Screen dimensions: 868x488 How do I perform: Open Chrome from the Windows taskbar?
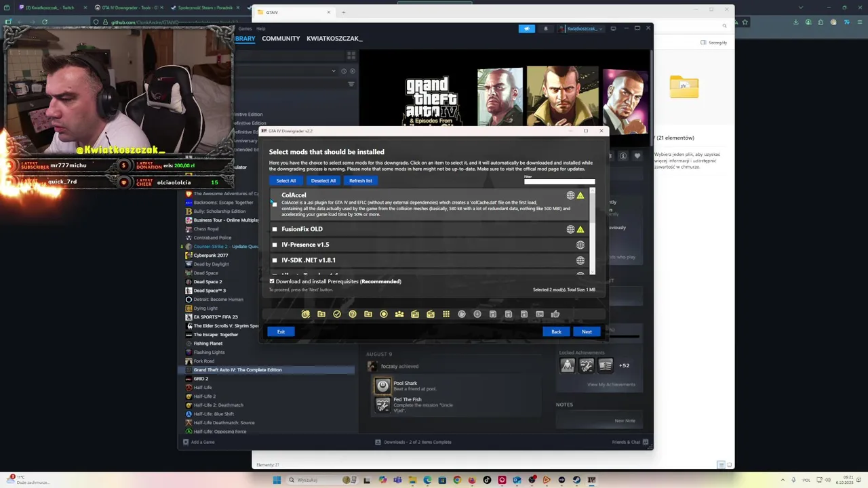coord(457,480)
